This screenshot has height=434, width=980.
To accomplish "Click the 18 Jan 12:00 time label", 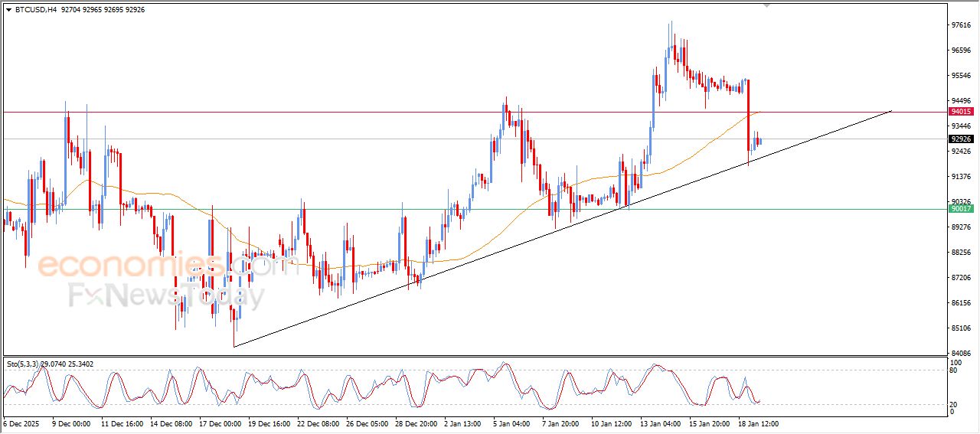I will 757,423.
